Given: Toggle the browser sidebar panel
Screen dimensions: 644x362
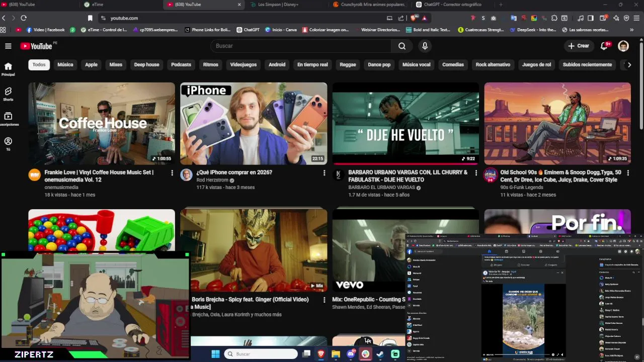Looking at the screenshot, I should point(591,18).
